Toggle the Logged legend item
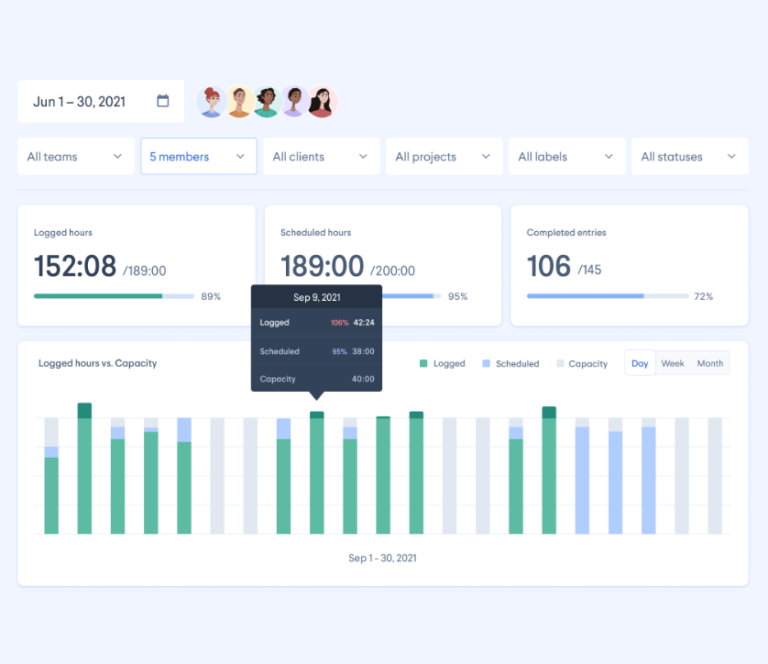 443,363
